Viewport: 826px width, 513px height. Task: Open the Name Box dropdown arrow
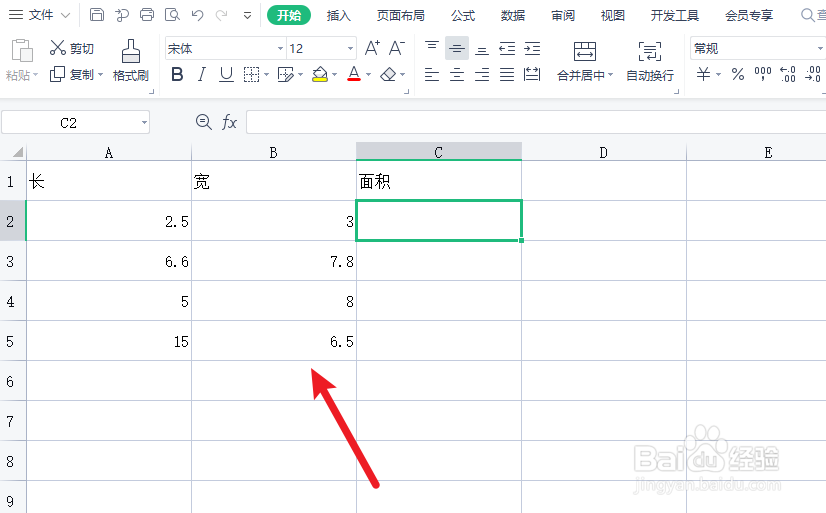144,123
